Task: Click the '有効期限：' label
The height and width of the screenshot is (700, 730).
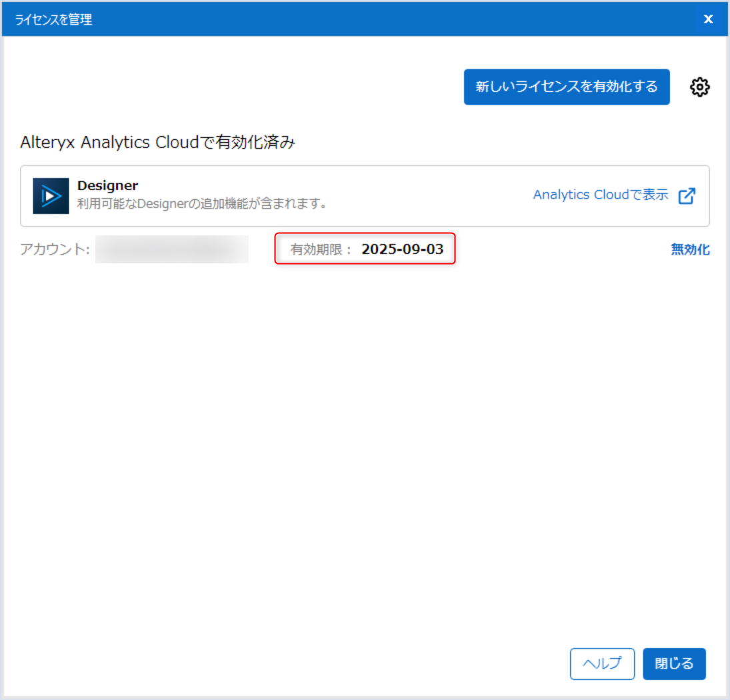Action: [320, 249]
